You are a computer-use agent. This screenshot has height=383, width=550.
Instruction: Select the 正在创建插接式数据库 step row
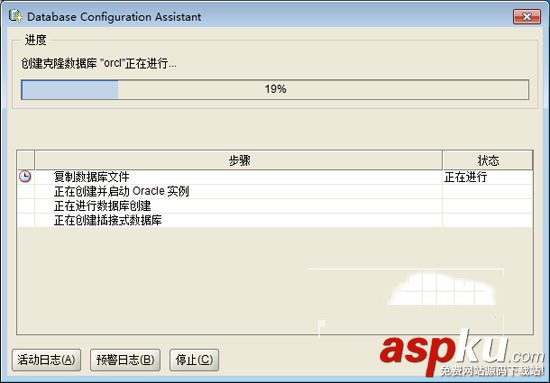[x=275, y=220]
